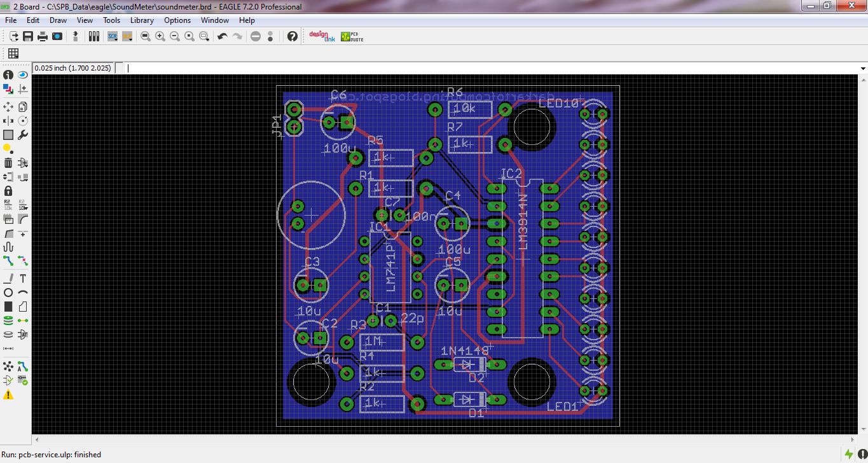The height and width of the screenshot is (463, 868).
Task: Click the Help question mark icon
Action: [x=293, y=37]
